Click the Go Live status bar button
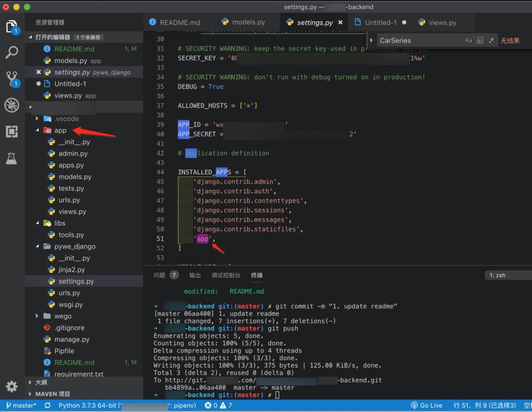Image resolution: width=532 pixels, height=412 pixels. (x=427, y=405)
